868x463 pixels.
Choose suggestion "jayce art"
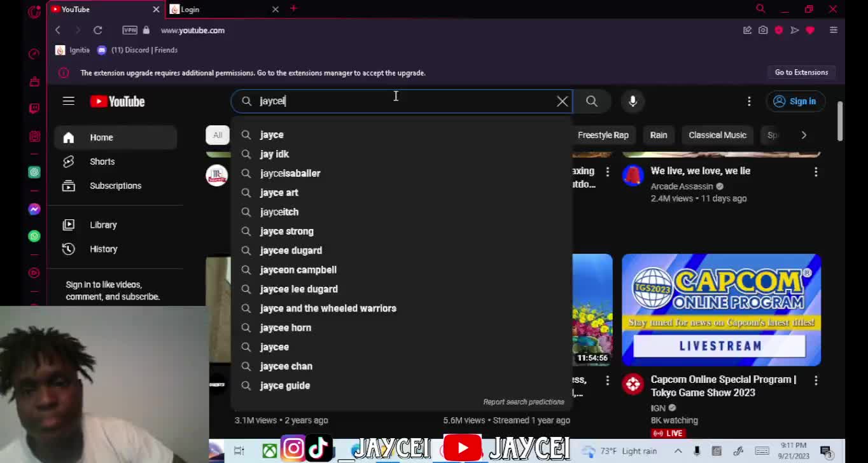click(401, 193)
